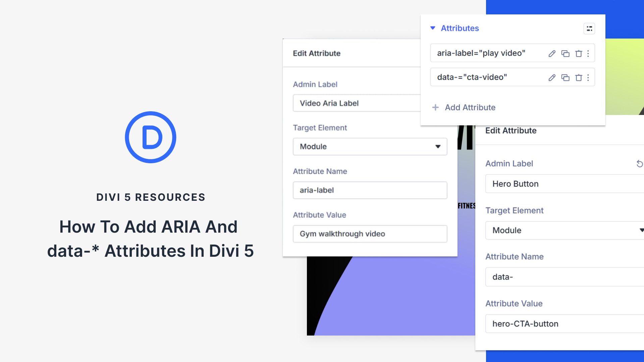Click Add Attribute in the Attributes panel
The height and width of the screenshot is (362, 644).
pyautogui.click(x=464, y=107)
